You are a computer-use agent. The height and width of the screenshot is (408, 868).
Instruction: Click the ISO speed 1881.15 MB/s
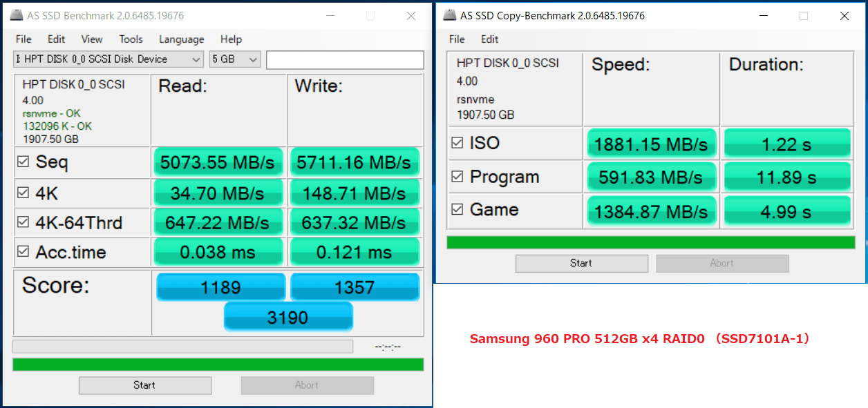(652, 144)
